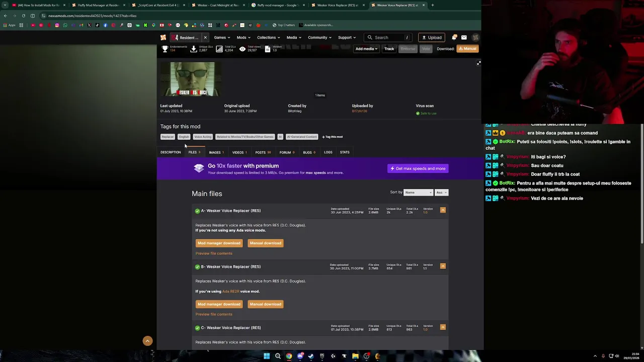644x362 pixels.
Task: Reload the page with refresh icon
Action: [x=23, y=16]
